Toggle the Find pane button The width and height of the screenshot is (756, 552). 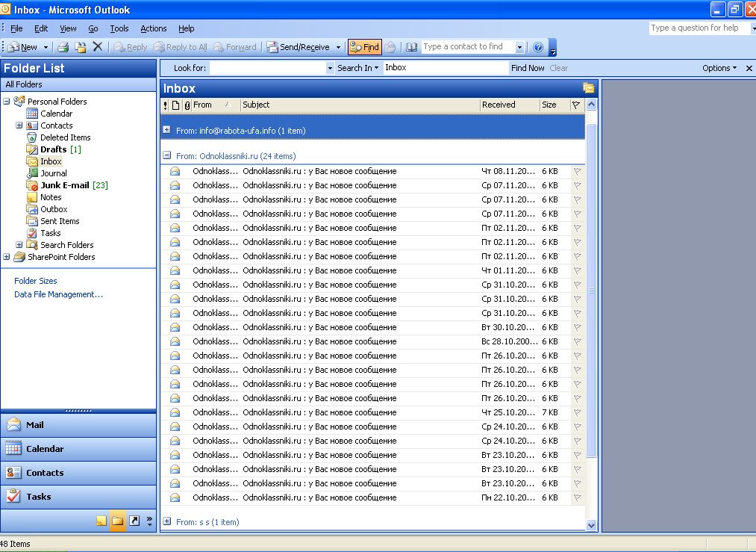click(x=364, y=47)
